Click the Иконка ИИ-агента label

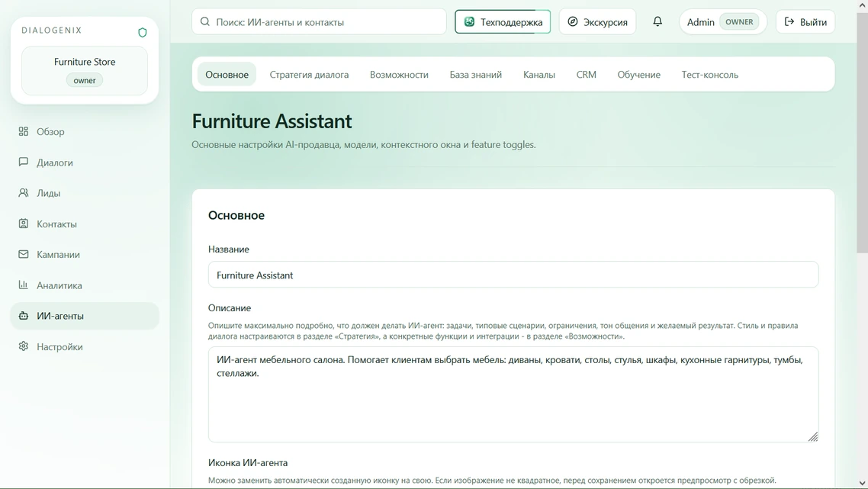[248, 462]
